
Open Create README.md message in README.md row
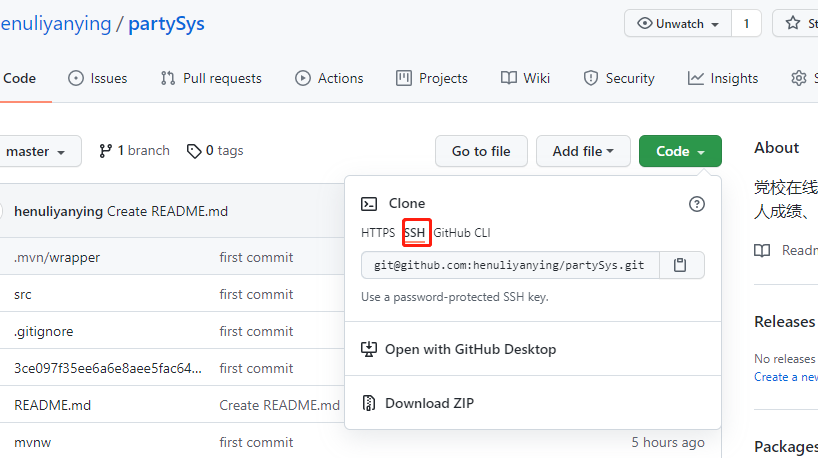click(280, 405)
